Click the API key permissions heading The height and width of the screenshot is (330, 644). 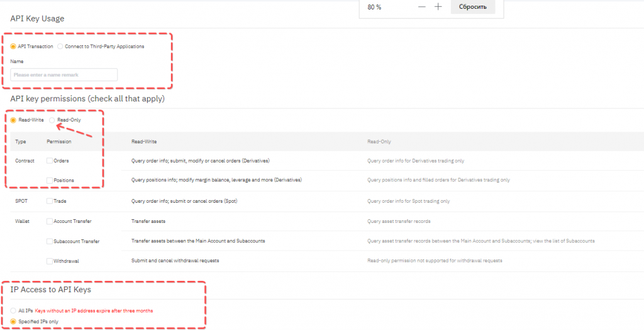click(87, 99)
